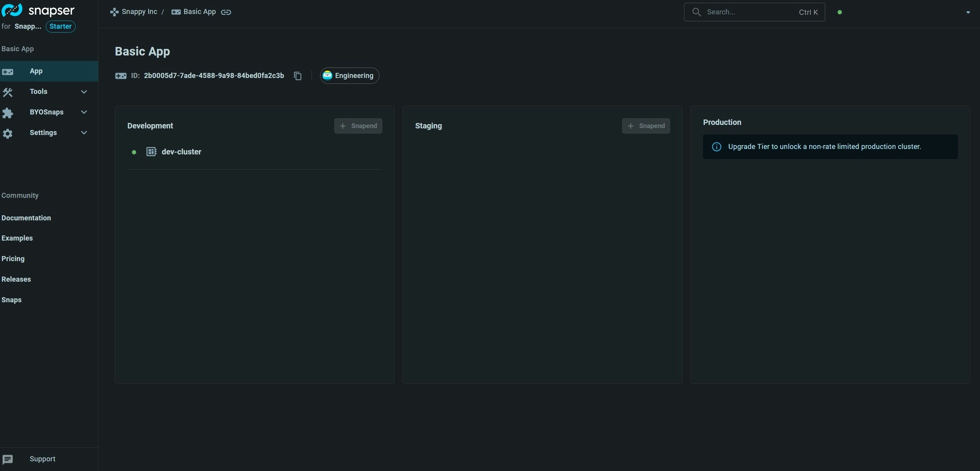980x471 pixels.
Task: Expand the Settings section chevron
Action: [84, 133]
